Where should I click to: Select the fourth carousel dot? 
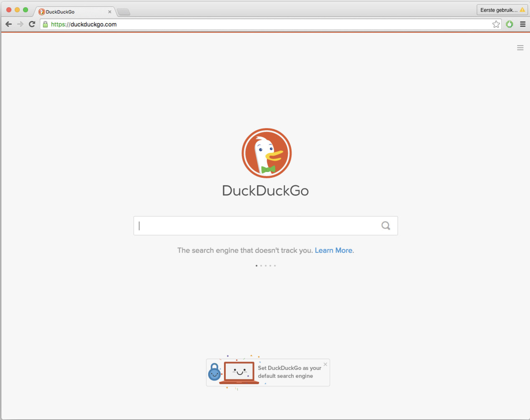[270, 266]
